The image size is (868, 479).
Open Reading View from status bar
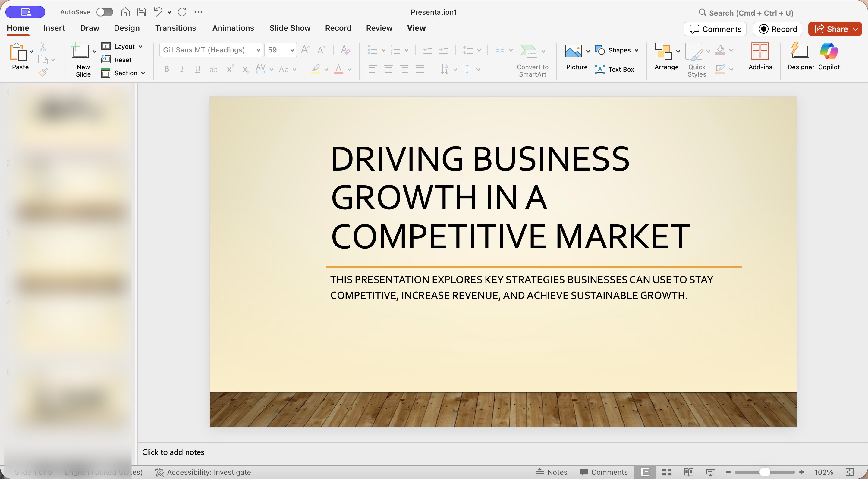(x=688, y=472)
